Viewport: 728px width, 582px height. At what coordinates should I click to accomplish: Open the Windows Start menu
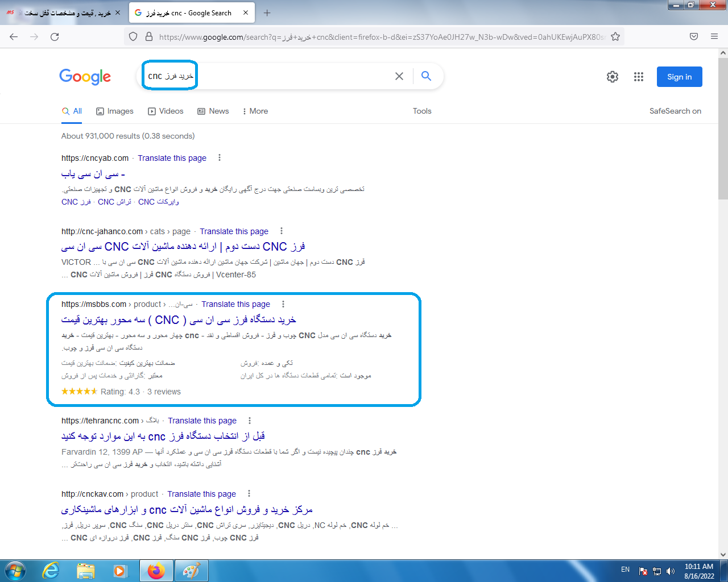pos(15,571)
